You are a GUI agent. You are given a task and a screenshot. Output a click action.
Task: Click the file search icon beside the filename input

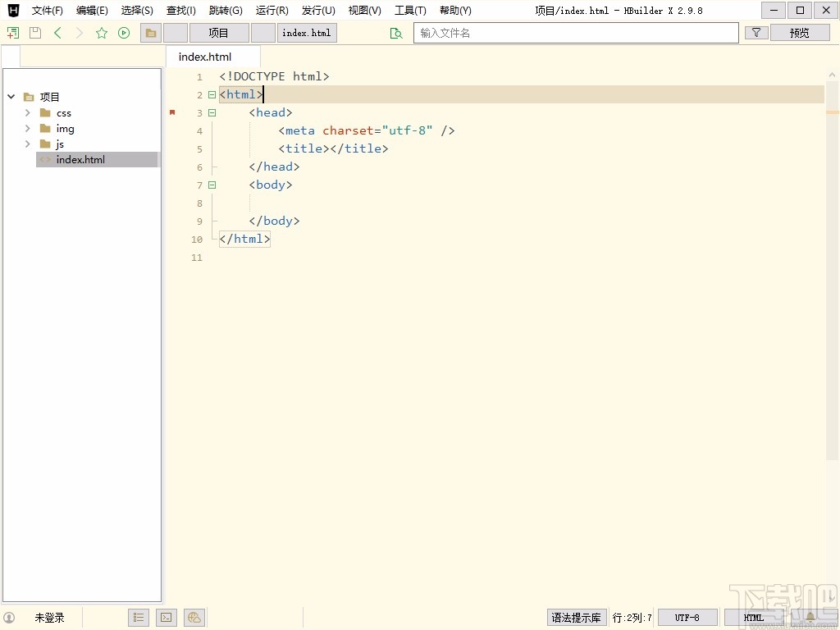tap(396, 33)
